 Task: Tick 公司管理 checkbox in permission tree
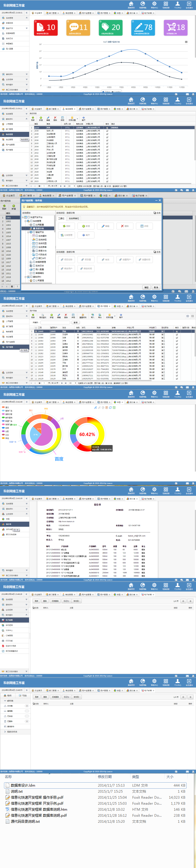click(34, 280)
